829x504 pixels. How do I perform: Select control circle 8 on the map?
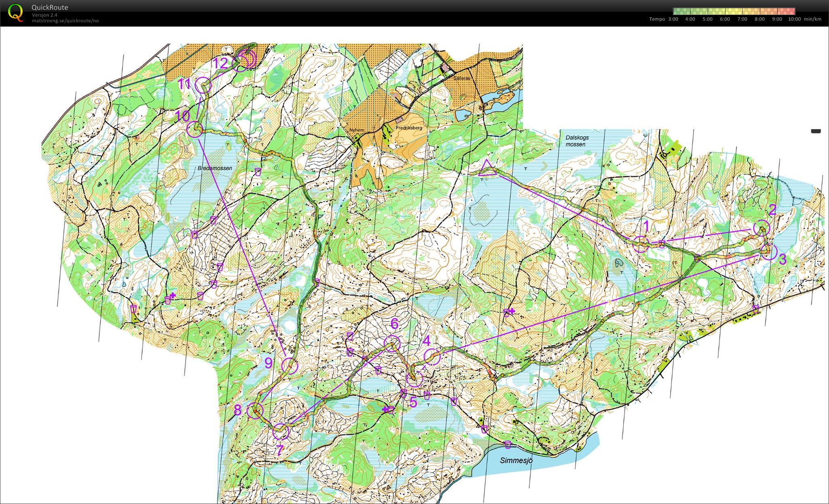coord(255,411)
